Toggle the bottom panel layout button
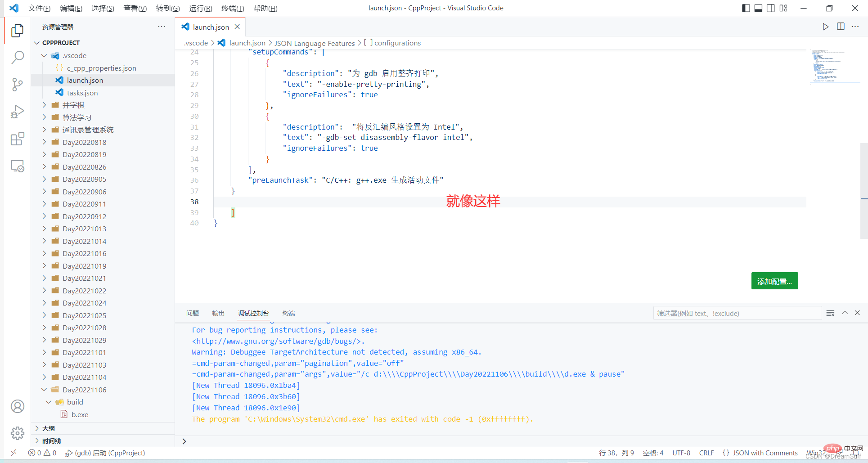The width and height of the screenshot is (868, 463). (758, 8)
